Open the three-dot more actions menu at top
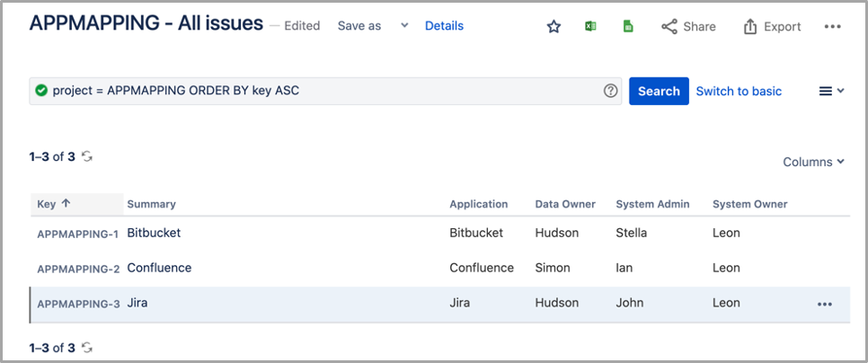This screenshot has width=868, height=363. [832, 27]
